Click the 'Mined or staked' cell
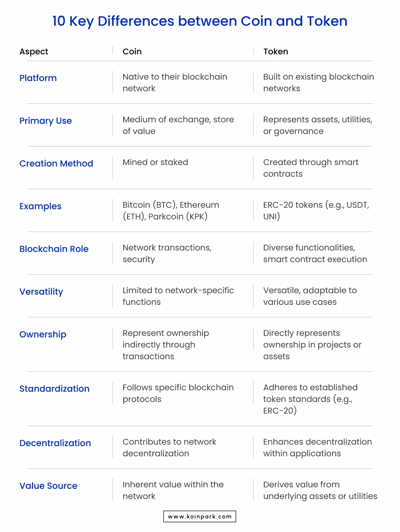Screen dimensions: 400x532 coord(155,162)
